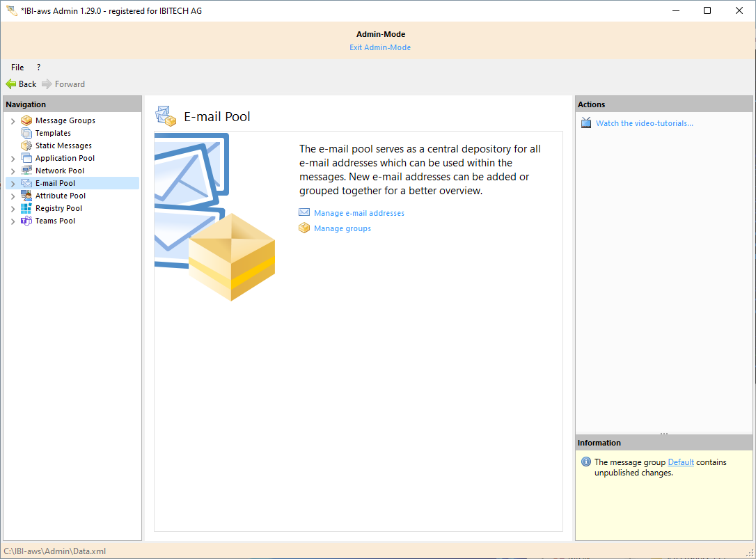Click the Default message group link
Screen dimensions: 756x559
pos(680,462)
